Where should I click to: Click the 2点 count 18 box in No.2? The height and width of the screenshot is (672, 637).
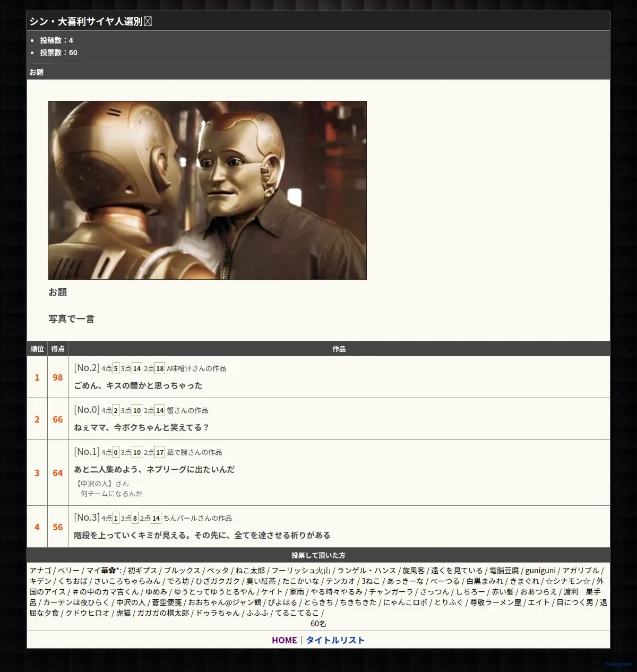160,368
